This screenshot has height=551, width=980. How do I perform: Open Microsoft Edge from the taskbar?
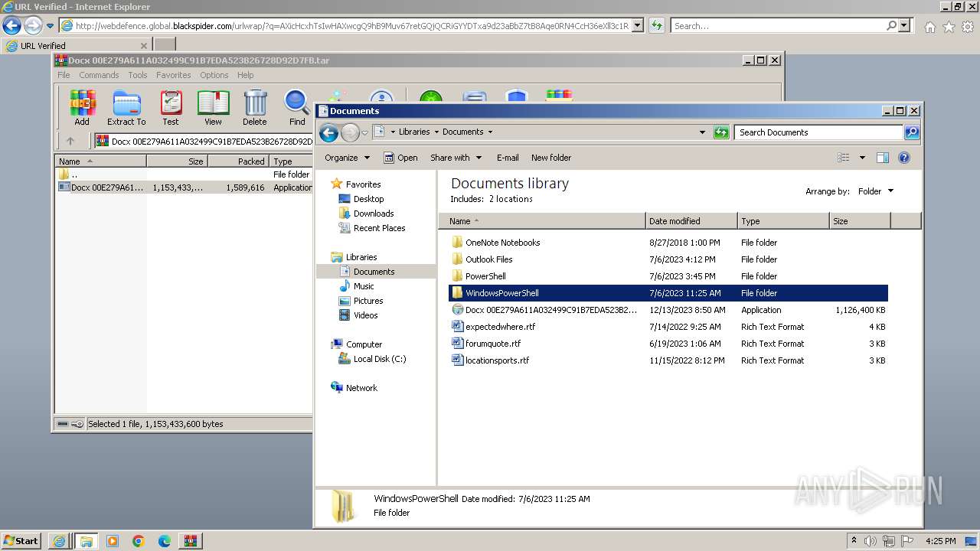pos(165,541)
